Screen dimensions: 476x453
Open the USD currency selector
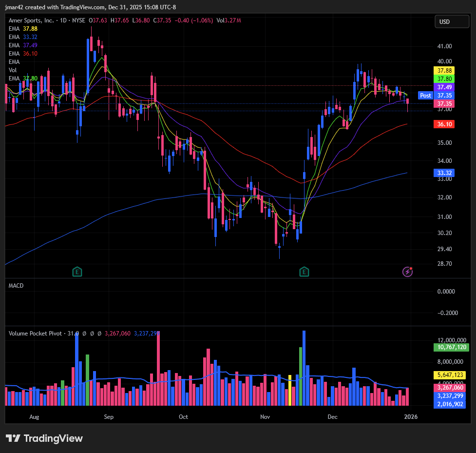(444, 22)
